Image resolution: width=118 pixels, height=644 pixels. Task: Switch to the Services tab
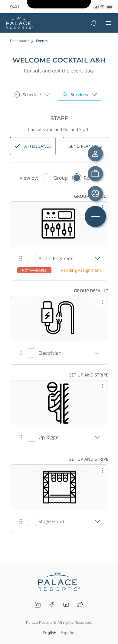(79, 95)
